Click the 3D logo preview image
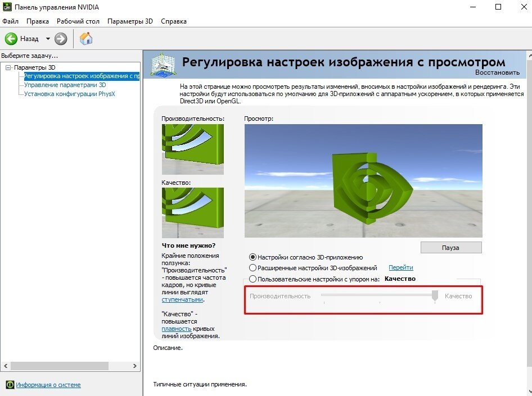Viewport: 532px width, 396px height. point(363,180)
